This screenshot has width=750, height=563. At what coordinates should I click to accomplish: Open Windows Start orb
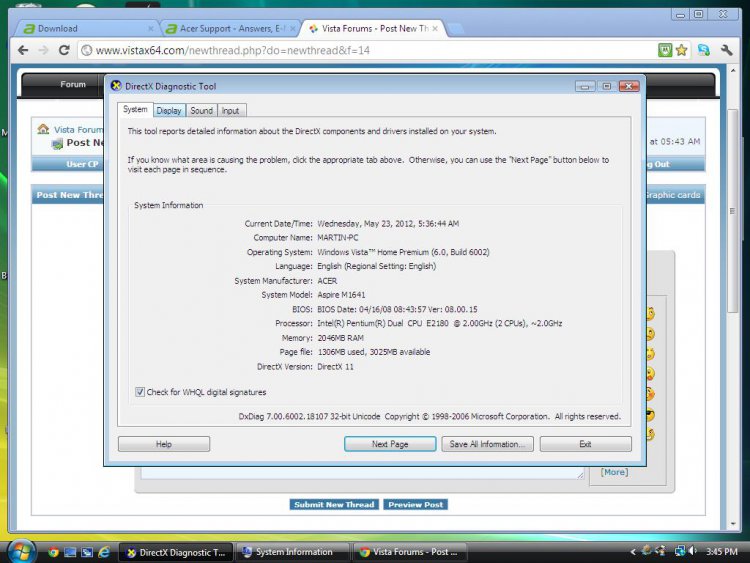[22, 552]
